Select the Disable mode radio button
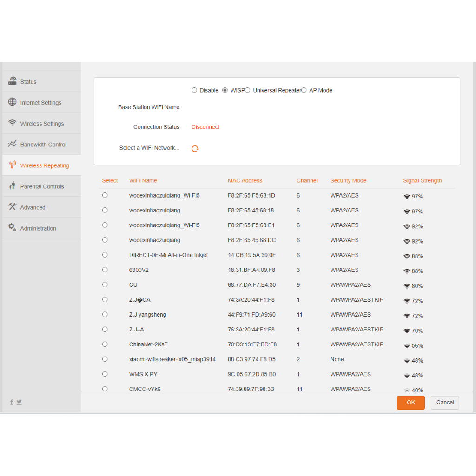This screenshot has width=476, height=476. coord(194,90)
